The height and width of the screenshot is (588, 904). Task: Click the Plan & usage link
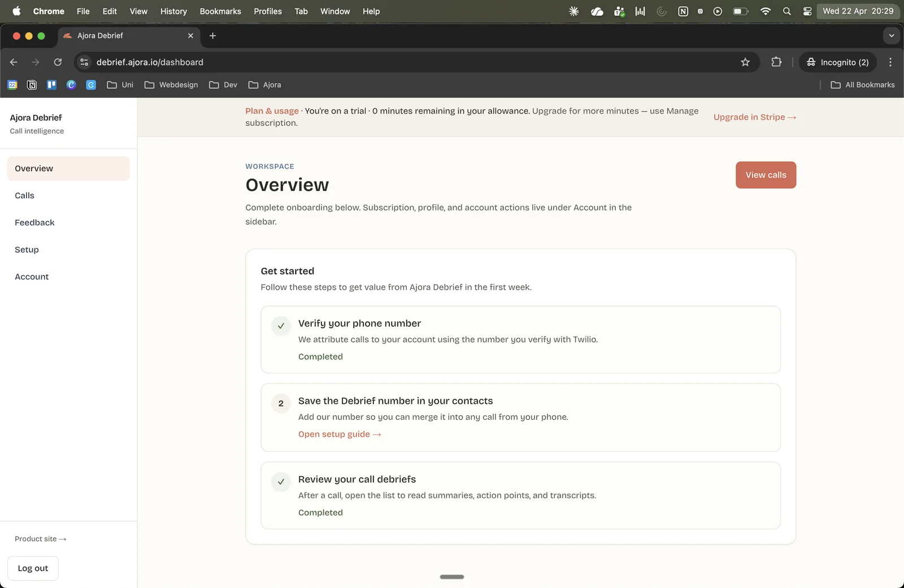(x=272, y=111)
